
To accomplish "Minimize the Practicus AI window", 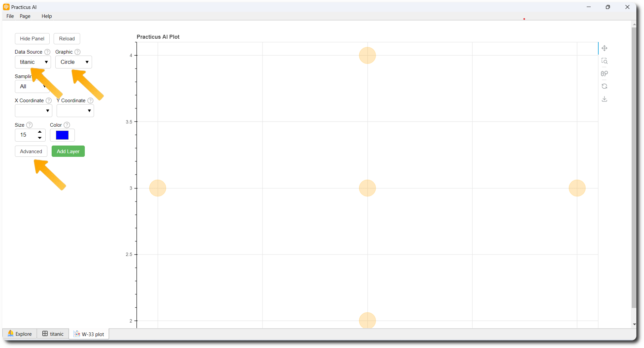I will pos(589,7).
